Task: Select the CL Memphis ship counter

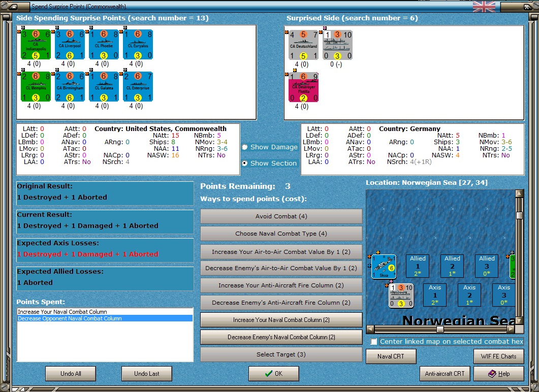Action: coord(36,87)
